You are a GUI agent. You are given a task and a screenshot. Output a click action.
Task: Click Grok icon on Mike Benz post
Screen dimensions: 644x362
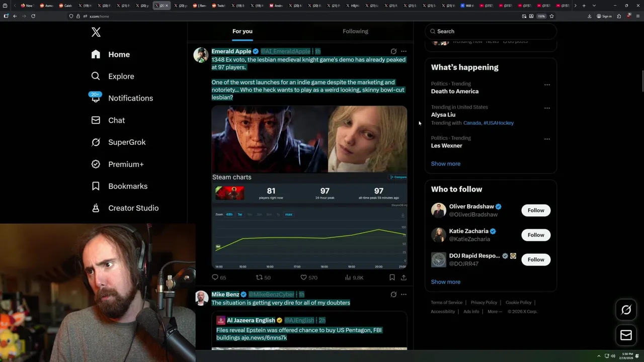click(x=393, y=294)
